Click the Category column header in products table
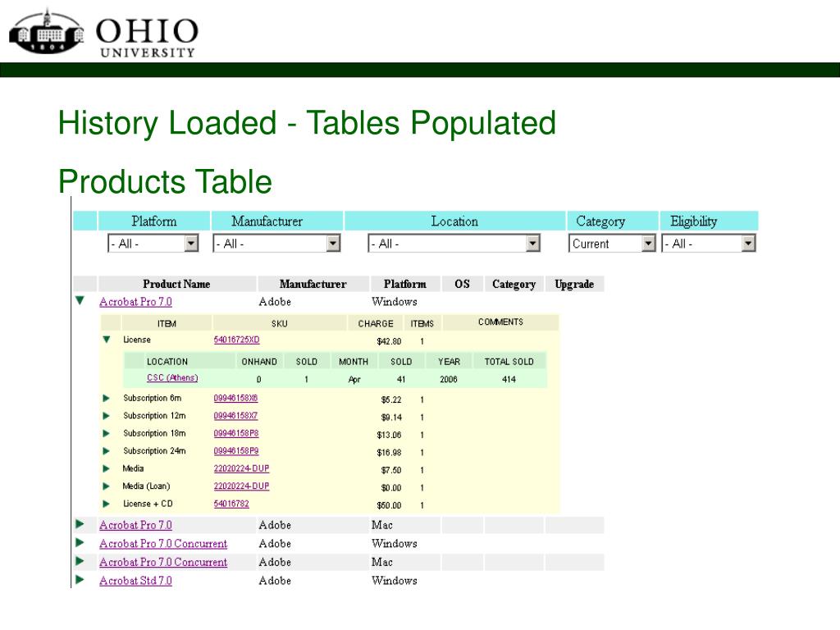This screenshot has width=840, height=630. [514, 284]
